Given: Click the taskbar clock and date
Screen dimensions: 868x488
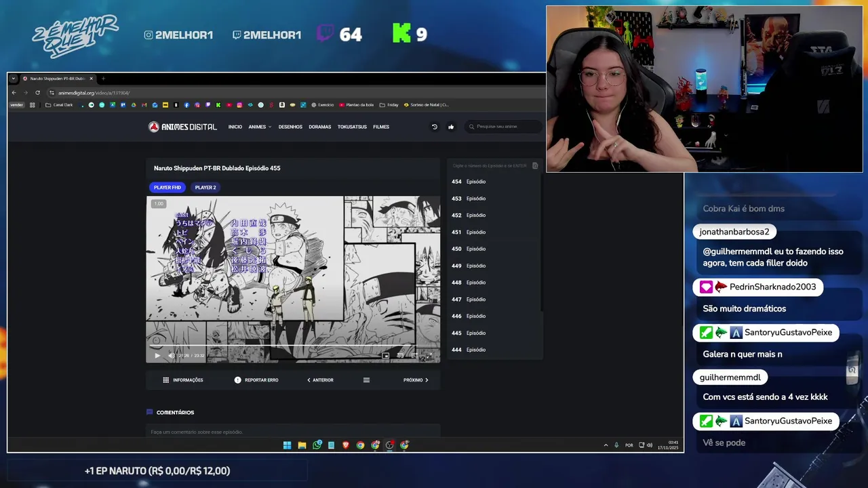Looking at the screenshot, I should point(668,445).
